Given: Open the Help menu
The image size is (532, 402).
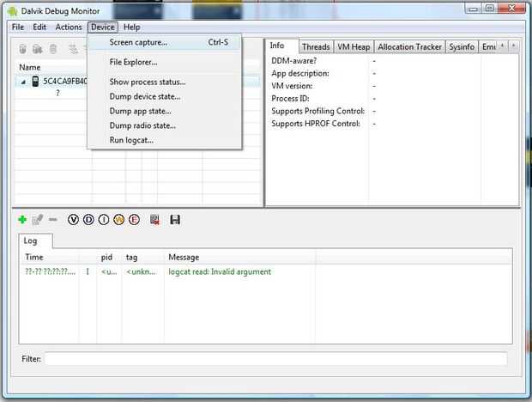Looking at the screenshot, I should pyautogui.click(x=131, y=27).
